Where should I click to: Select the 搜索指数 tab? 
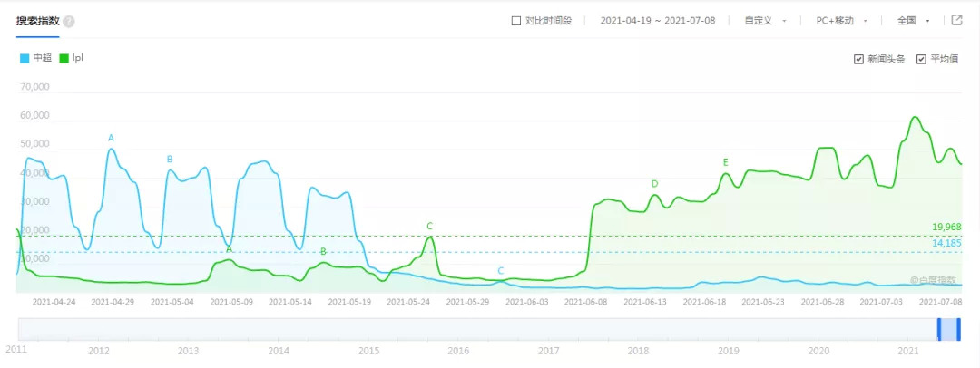[38, 20]
